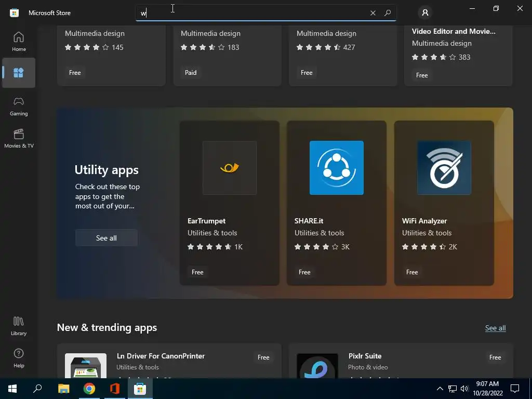The height and width of the screenshot is (399, 532).
Task: Launch Google Chrome from taskbar
Action: point(89,389)
